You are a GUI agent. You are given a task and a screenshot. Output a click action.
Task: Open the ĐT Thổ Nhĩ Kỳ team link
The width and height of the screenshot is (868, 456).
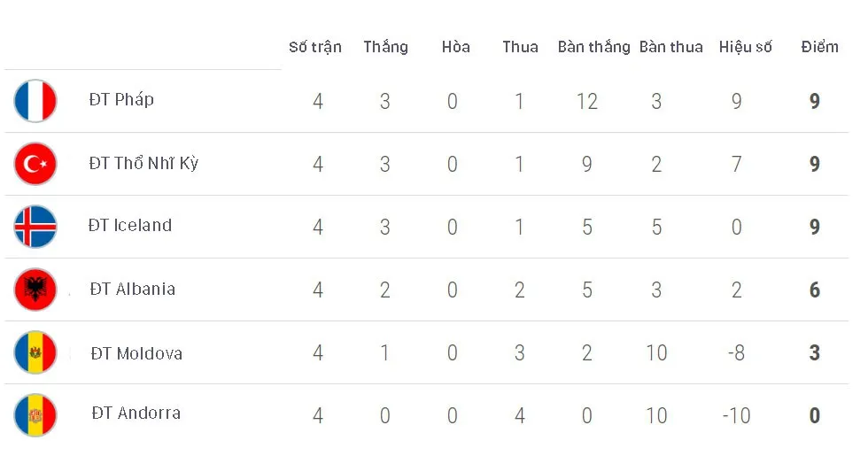pyautogui.click(x=143, y=163)
